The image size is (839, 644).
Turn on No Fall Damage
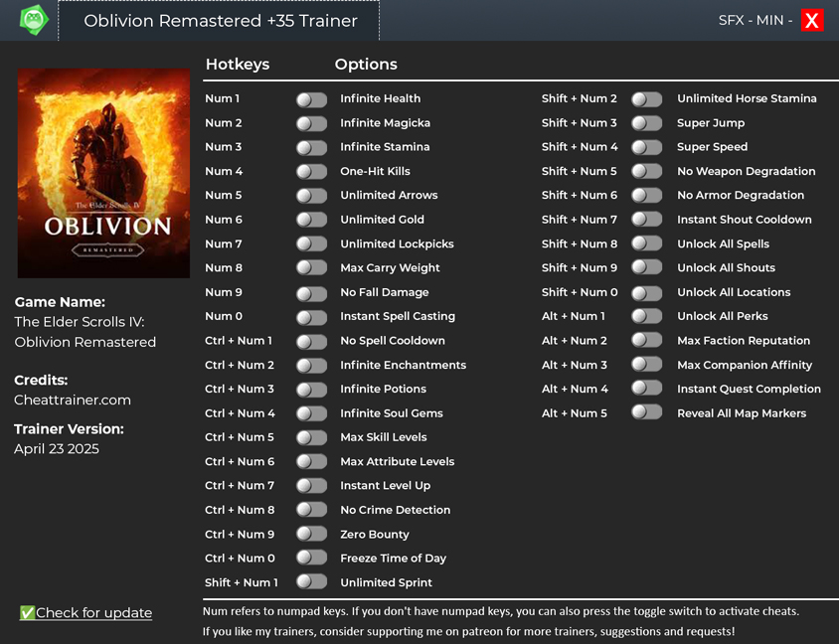311,293
